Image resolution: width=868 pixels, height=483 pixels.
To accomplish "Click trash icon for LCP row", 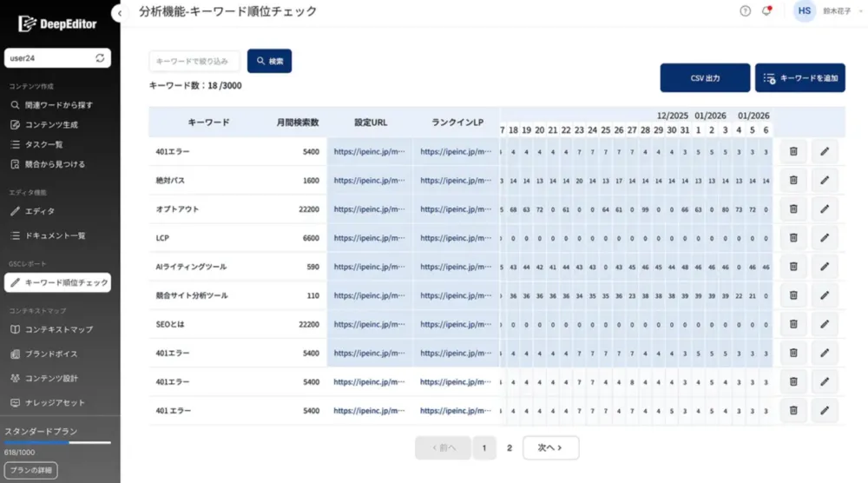I will pos(793,238).
